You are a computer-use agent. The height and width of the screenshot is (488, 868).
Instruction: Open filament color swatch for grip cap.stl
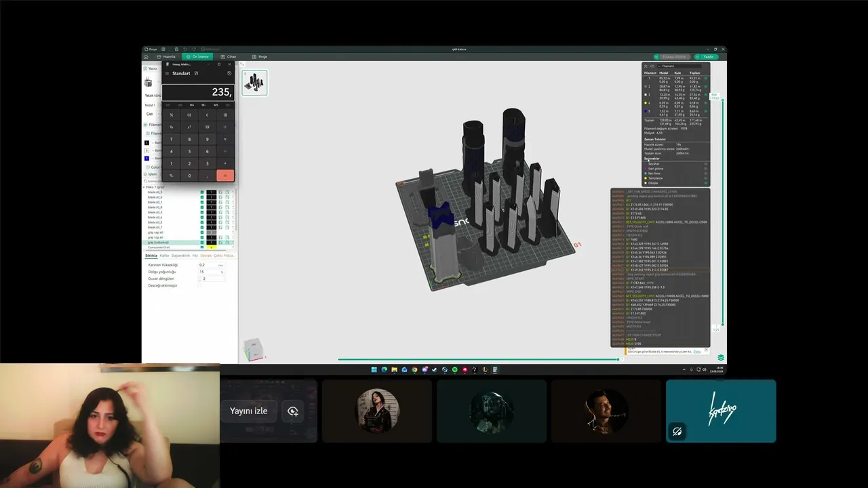212,232
